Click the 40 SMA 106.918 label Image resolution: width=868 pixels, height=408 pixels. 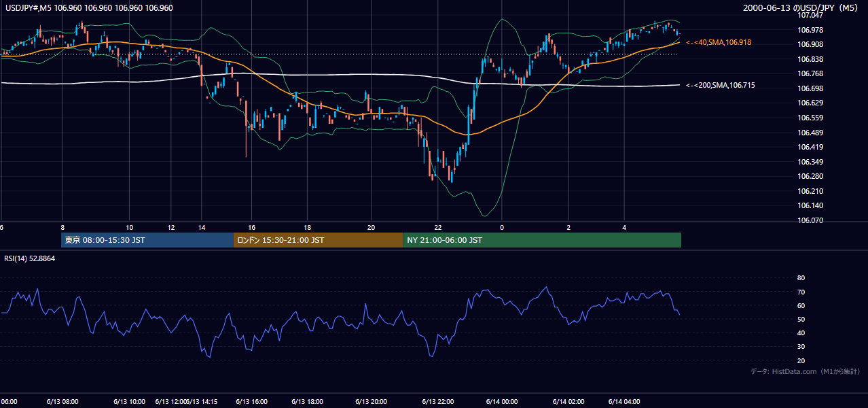[x=719, y=42]
